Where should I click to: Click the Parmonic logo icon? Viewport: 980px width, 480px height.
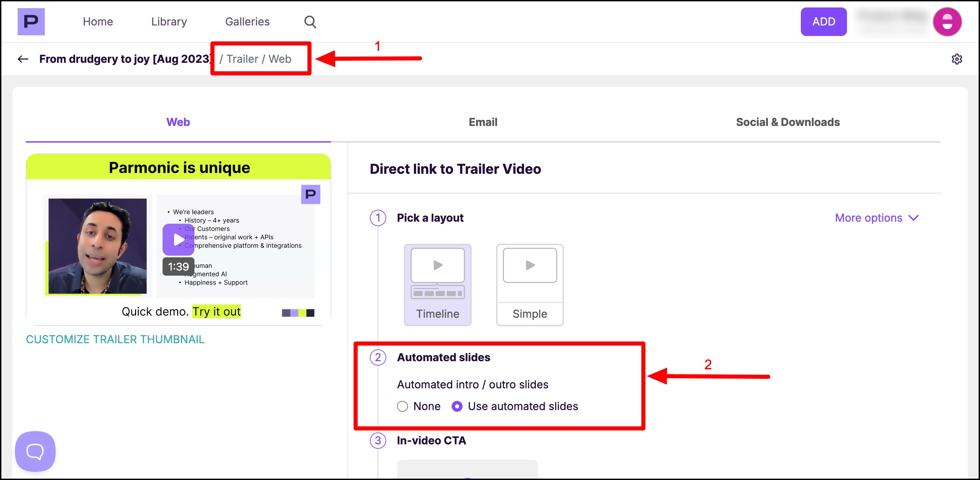click(x=31, y=22)
